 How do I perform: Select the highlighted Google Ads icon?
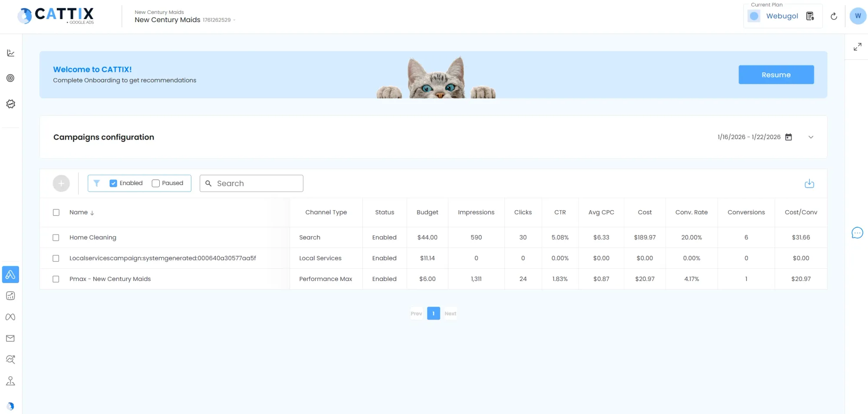click(x=10, y=274)
